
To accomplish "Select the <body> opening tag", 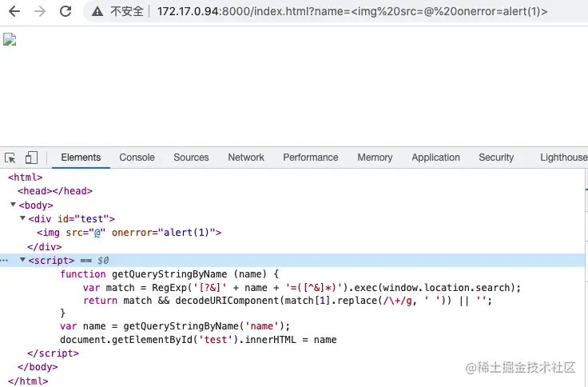I will [x=36, y=205].
